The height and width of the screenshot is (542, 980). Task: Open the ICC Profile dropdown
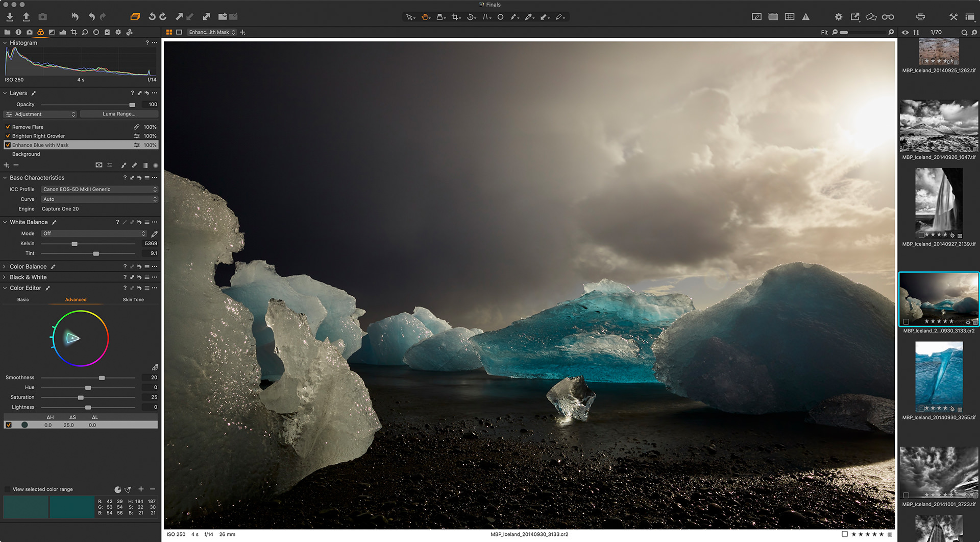tap(100, 190)
